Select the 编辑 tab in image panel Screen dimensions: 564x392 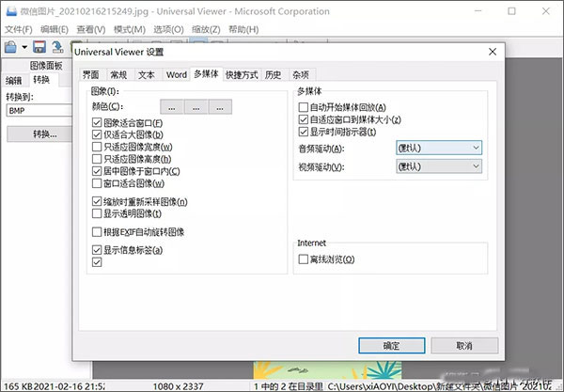point(14,81)
